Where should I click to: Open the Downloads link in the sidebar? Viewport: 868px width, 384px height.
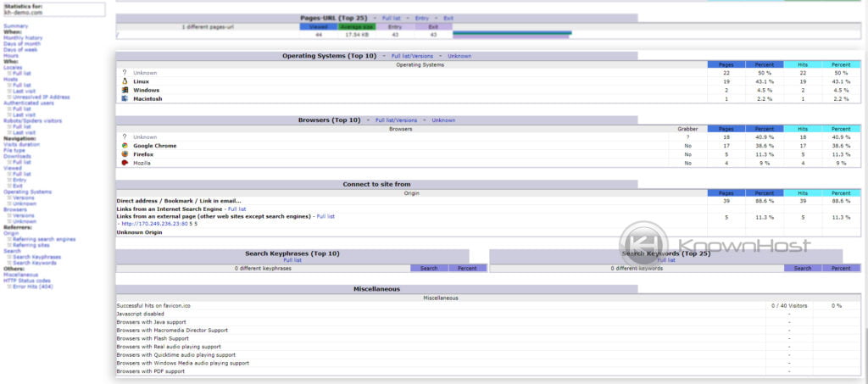17,157
